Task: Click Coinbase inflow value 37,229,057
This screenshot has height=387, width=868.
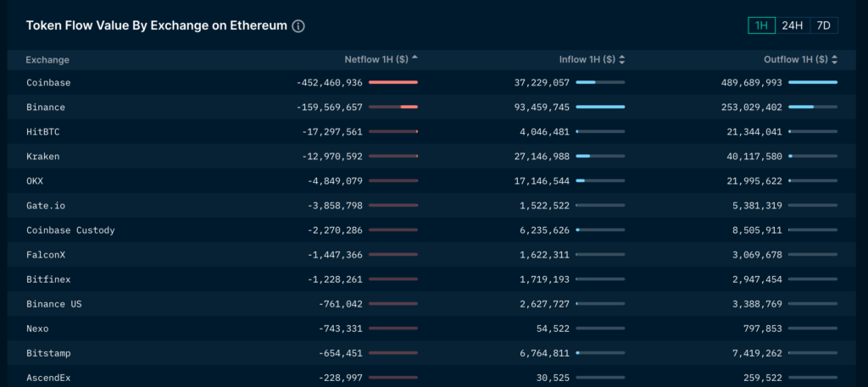Action: (542, 82)
